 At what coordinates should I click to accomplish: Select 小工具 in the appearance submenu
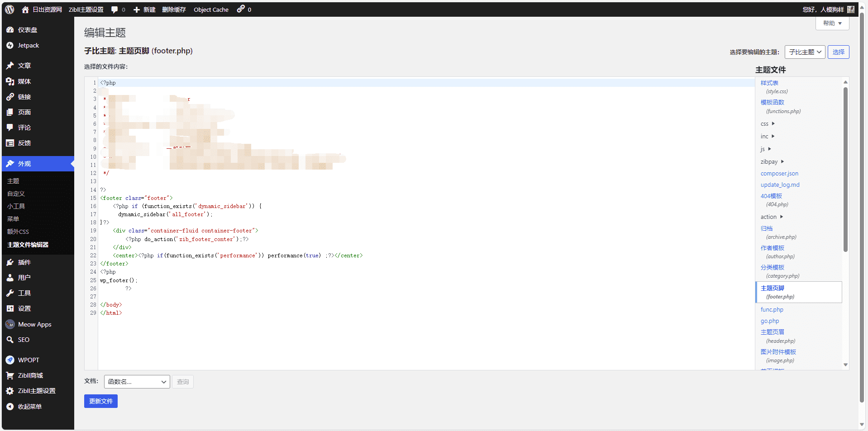[x=16, y=206]
